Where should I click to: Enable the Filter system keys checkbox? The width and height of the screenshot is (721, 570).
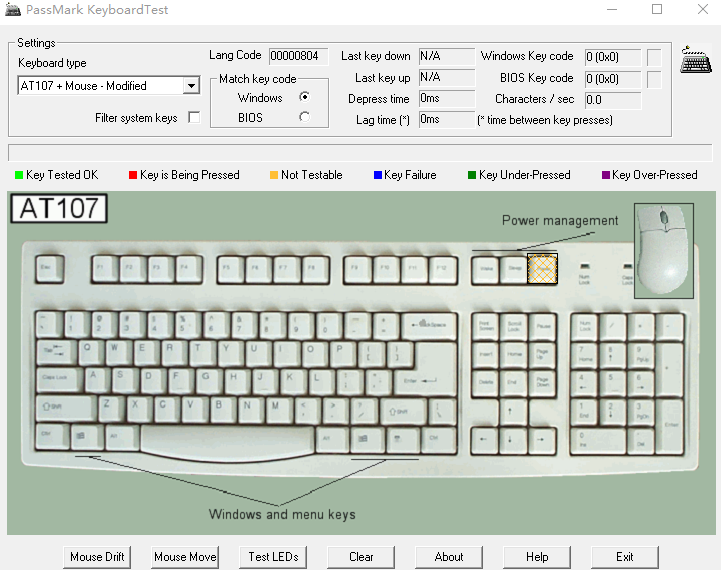pos(195,118)
